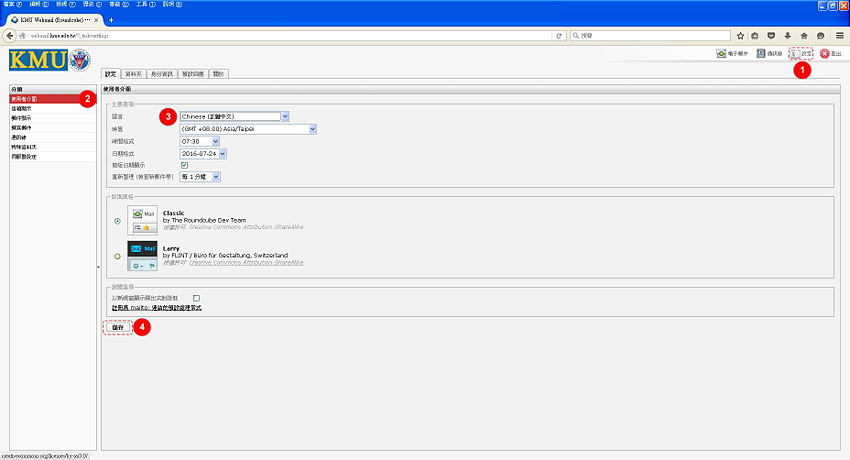Click the KMU logo
This screenshot has height=460, width=850.
pyautogui.click(x=38, y=60)
